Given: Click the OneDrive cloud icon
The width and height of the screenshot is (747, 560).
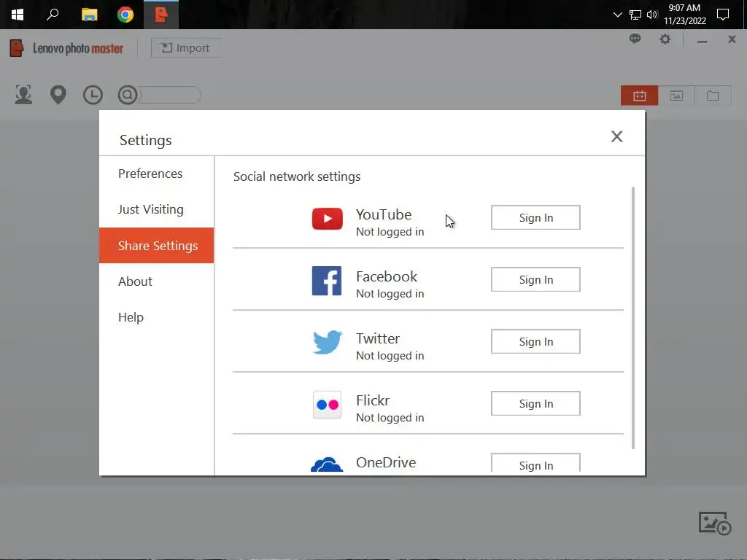Looking at the screenshot, I should (327, 464).
